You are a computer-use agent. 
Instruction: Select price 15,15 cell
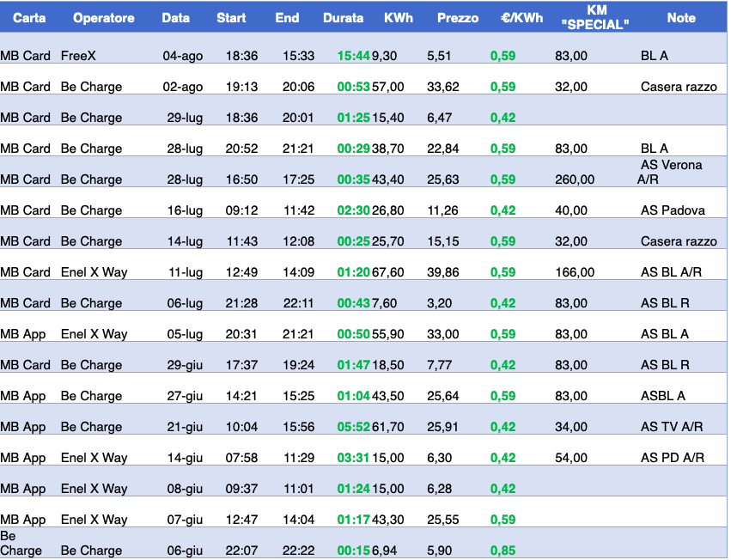[x=443, y=241]
